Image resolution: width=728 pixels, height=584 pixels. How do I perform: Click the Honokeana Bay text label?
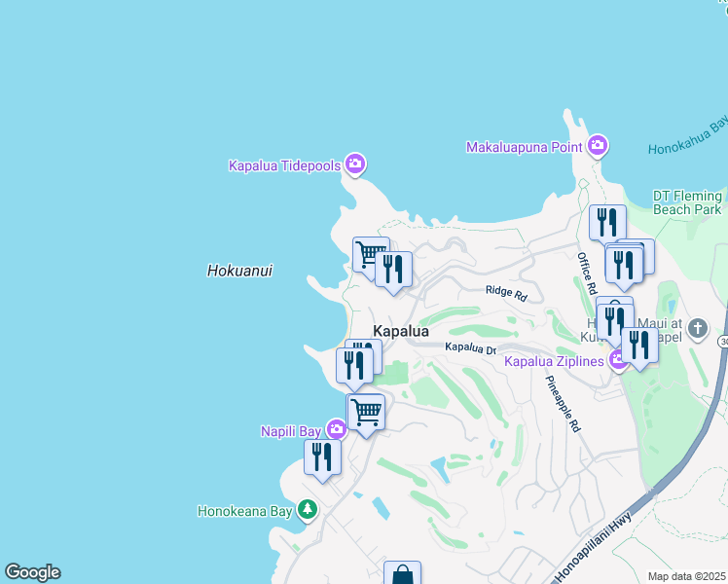pyautogui.click(x=244, y=511)
